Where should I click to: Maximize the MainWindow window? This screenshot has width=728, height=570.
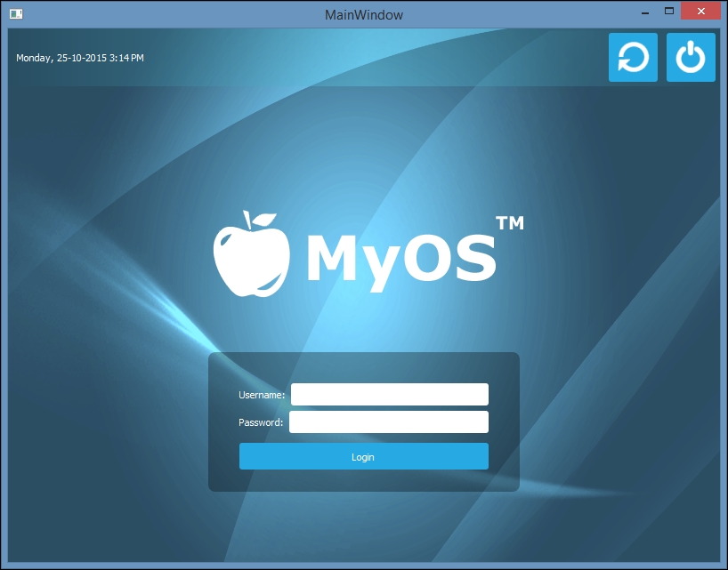click(x=669, y=12)
